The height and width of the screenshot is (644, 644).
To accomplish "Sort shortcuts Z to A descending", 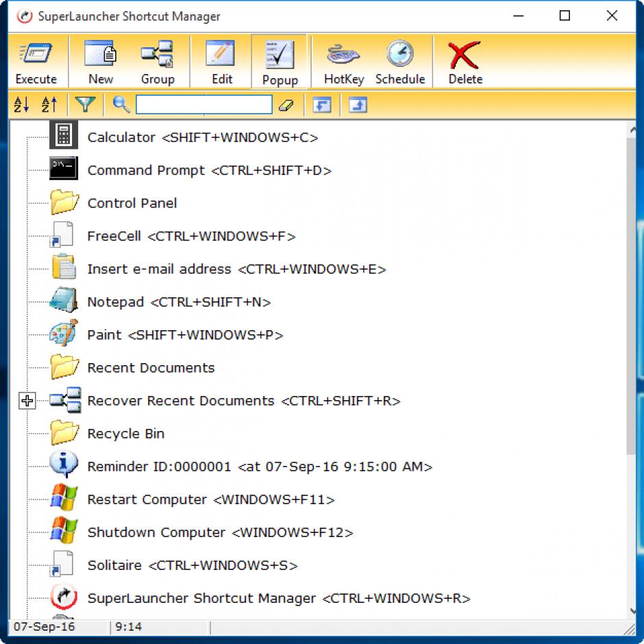I will point(49,105).
